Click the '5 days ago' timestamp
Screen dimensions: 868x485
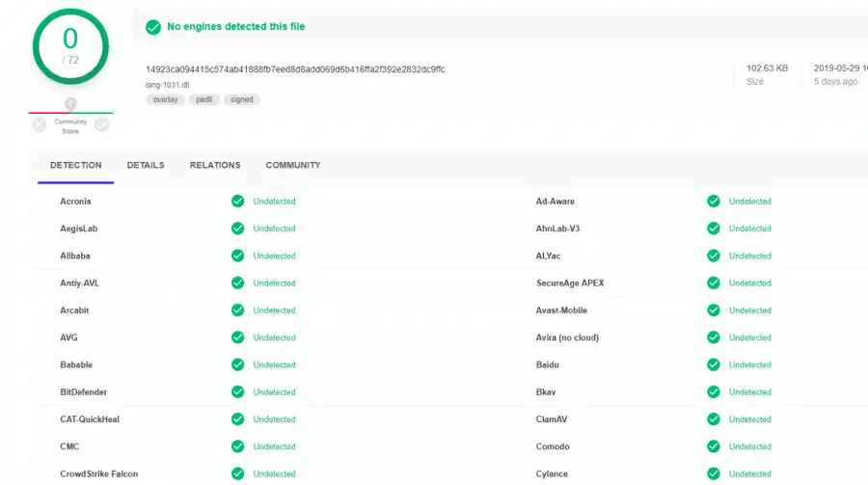coord(835,81)
